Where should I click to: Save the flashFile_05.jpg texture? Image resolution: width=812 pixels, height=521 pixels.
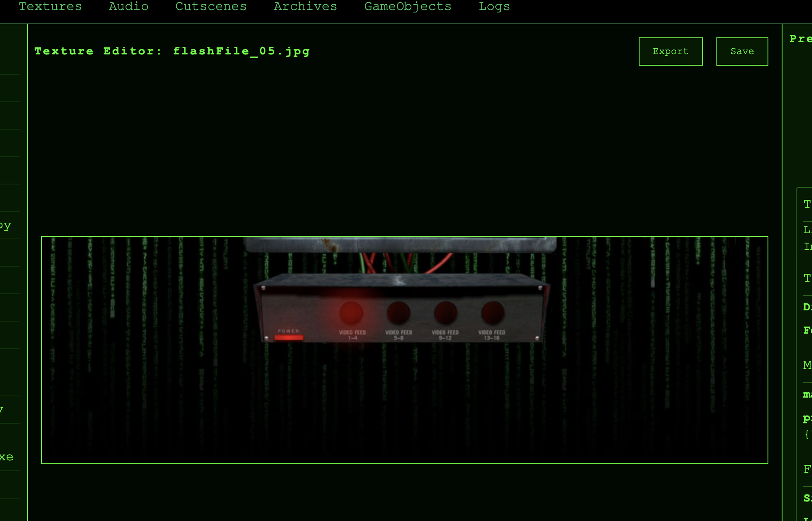[742, 52]
